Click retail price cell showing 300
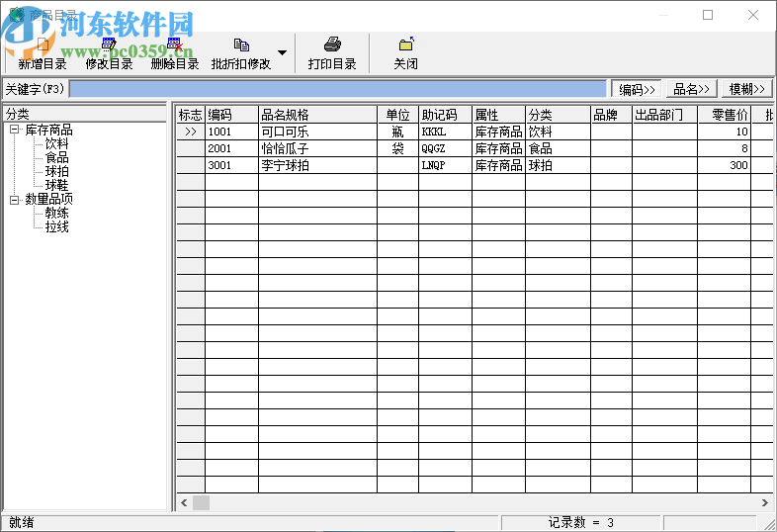Screen dimensions: 777x532 click(x=725, y=165)
